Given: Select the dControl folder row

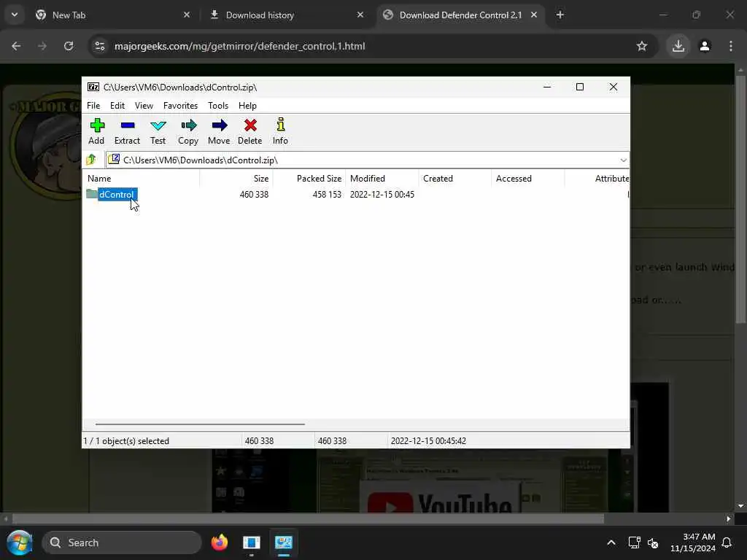Looking at the screenshot, I should coord(356,194).
